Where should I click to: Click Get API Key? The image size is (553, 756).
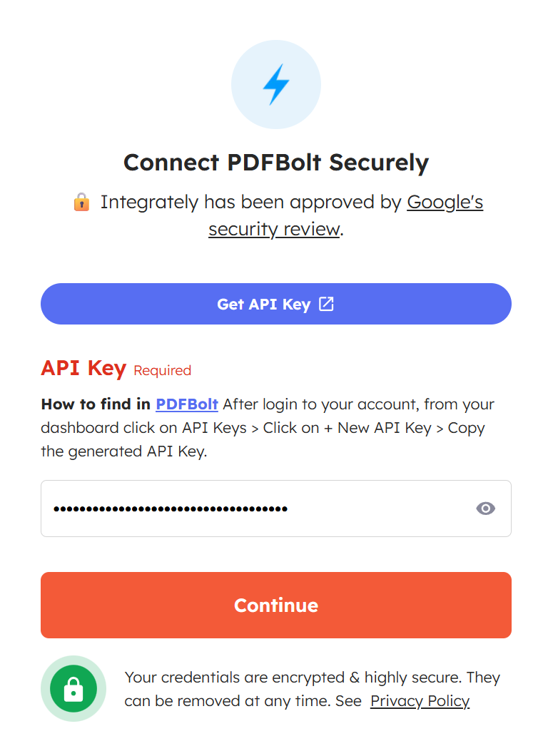276,304
